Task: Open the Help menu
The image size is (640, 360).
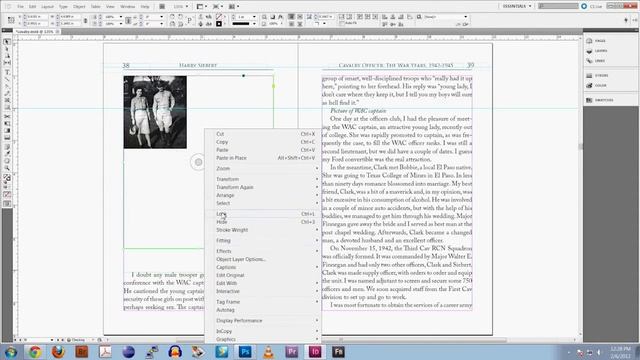Action: click(145, 7)
